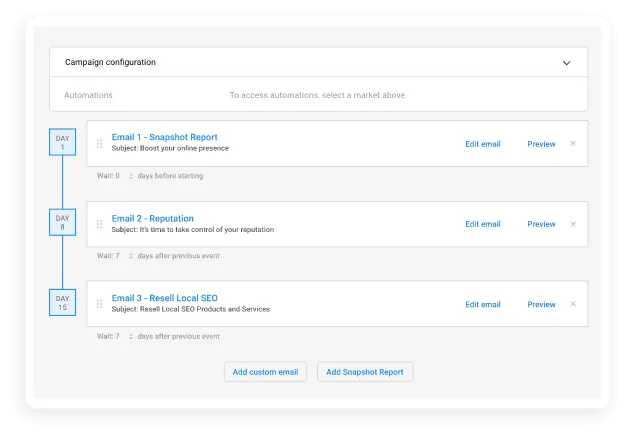Preview the Email 1 - Snapshot Report

tap(541, 144)
